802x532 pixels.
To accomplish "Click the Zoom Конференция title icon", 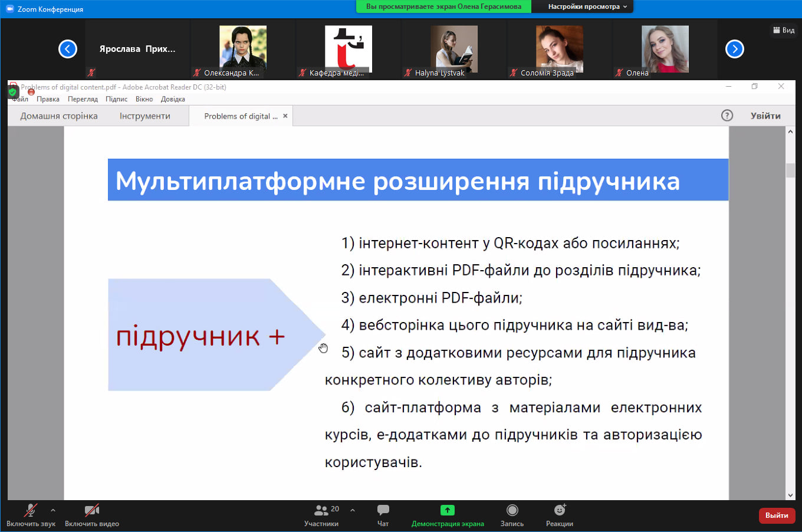I will coord(9,9).
